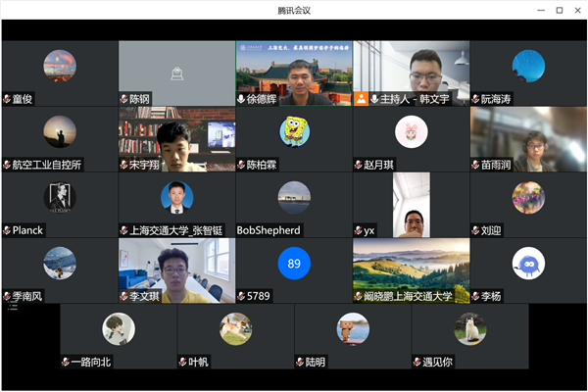Viewport: 588px width, 392px height.
Task: Click the 腾讯会议 window title bar
Action: point(294,10)
